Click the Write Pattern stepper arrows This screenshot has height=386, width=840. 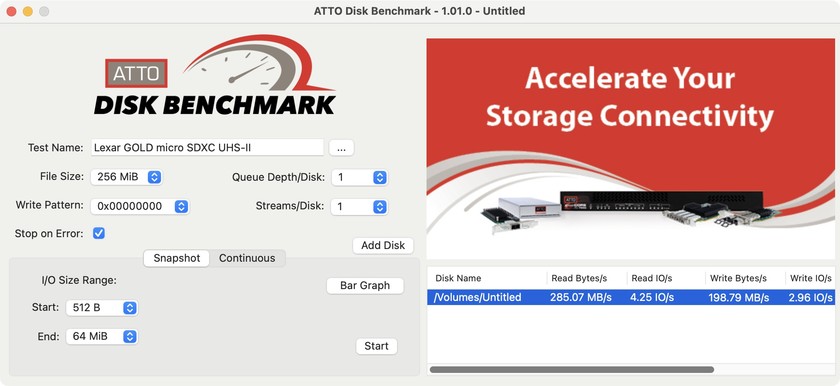pyautogui.click(x=182, y=206)
